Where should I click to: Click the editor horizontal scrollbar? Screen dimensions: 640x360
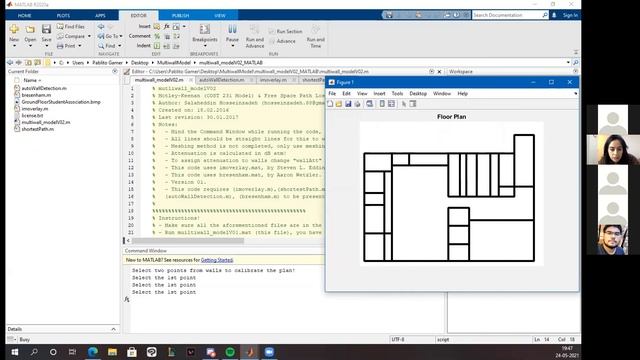coord(188,241)
